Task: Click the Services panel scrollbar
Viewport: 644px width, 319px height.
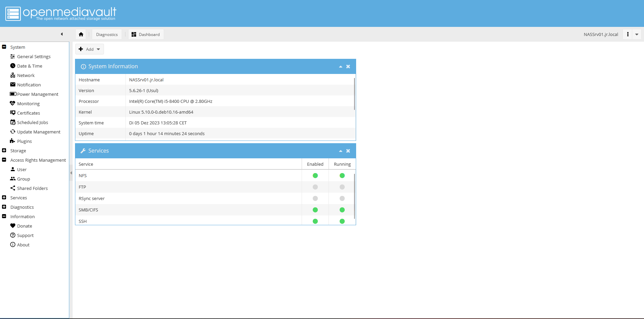Action: (354, 196)
